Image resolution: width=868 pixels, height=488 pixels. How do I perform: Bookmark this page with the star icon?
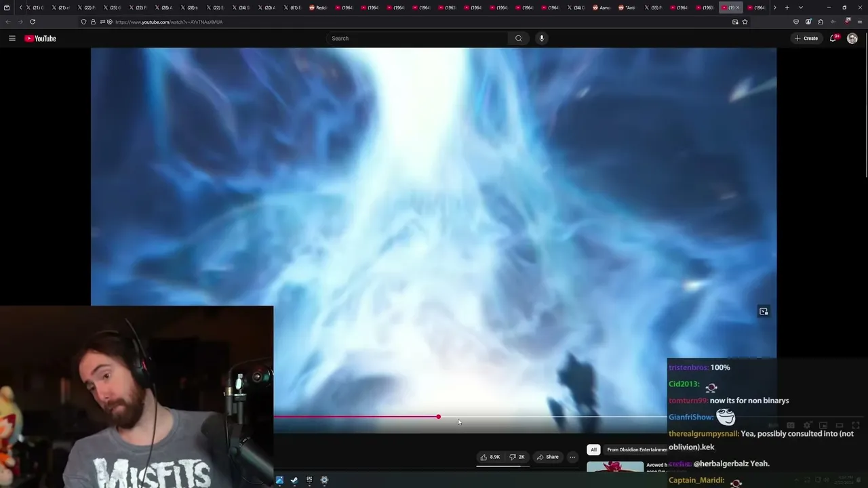tap(745, 22)
